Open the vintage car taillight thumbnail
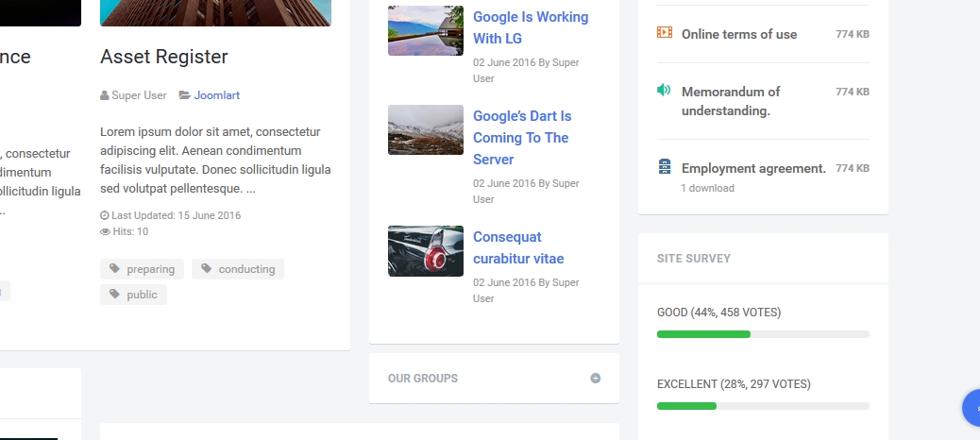The width and height of the screenshot is (980, 440). (426, 251)
